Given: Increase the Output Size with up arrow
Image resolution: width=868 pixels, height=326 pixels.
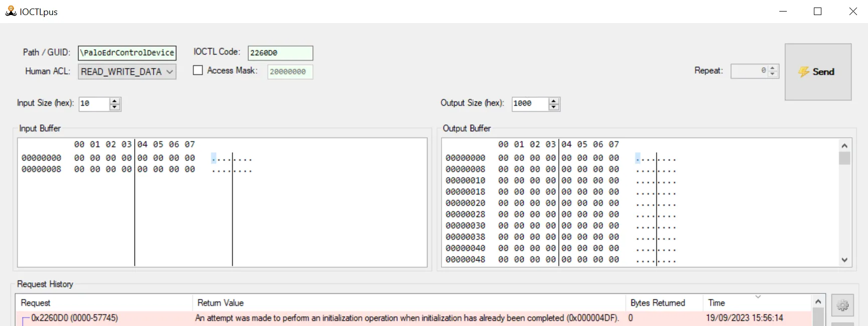Looking at the screenshot, I should tap(554, 101).
